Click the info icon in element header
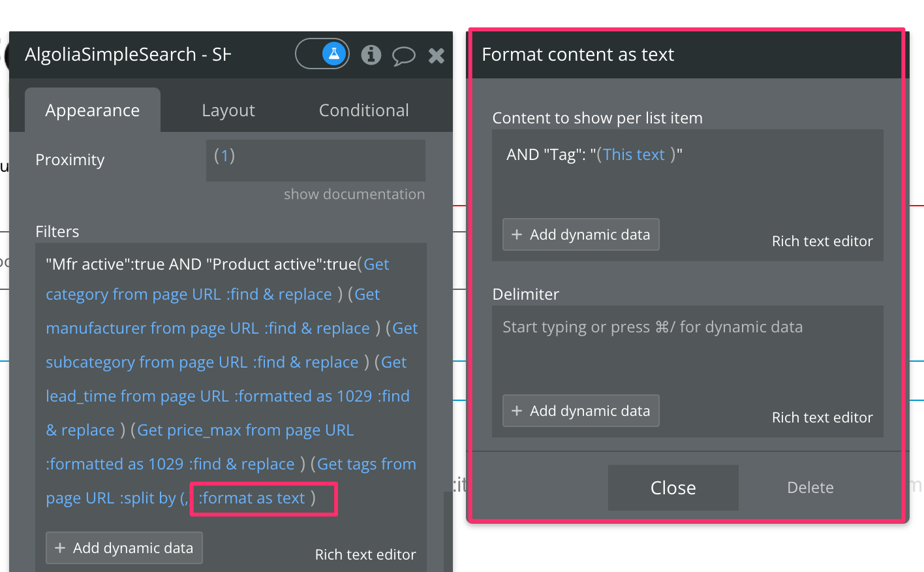 pyautogui.click(x=371, y=55)
